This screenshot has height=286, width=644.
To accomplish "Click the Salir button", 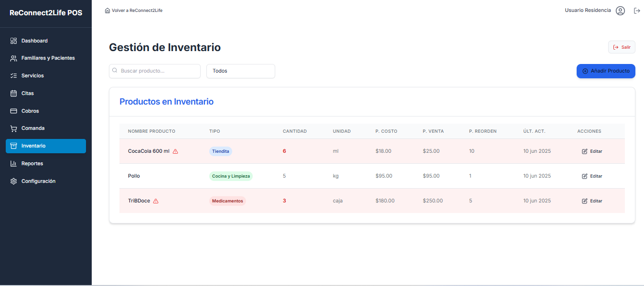I will 622,47.
